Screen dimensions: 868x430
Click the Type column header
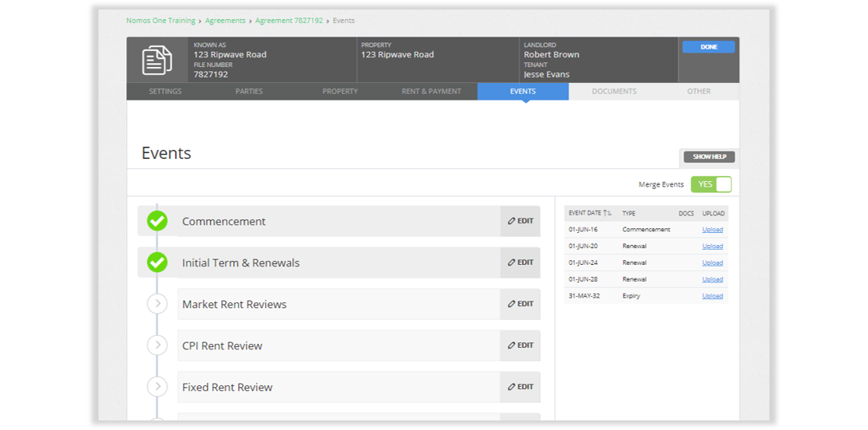[628, 213]
